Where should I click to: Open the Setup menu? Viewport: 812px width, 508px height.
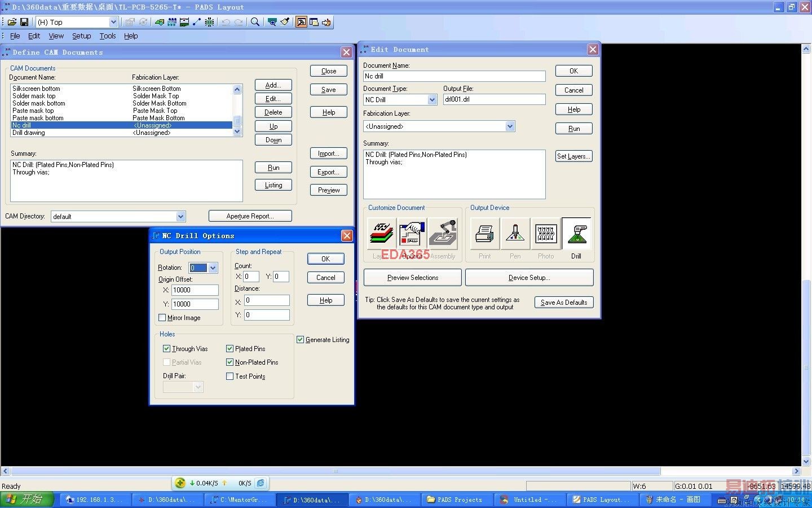click(x=81, y=36)
